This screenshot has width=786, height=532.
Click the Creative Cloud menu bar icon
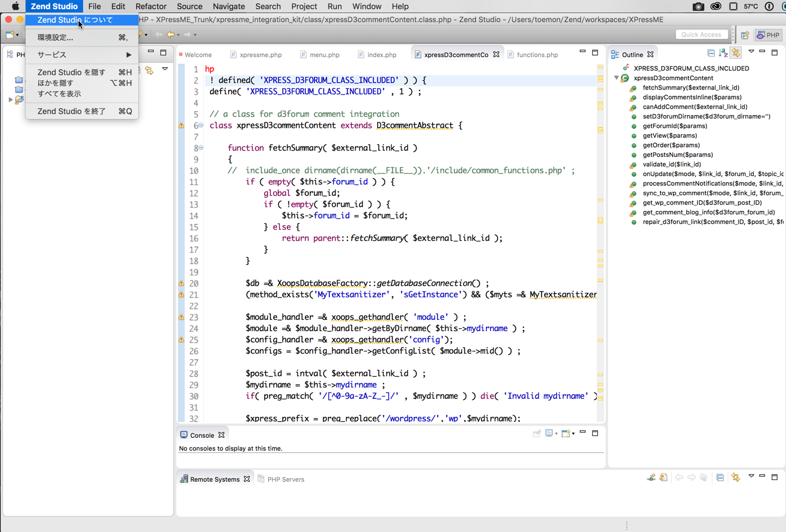tap(716, 6)
